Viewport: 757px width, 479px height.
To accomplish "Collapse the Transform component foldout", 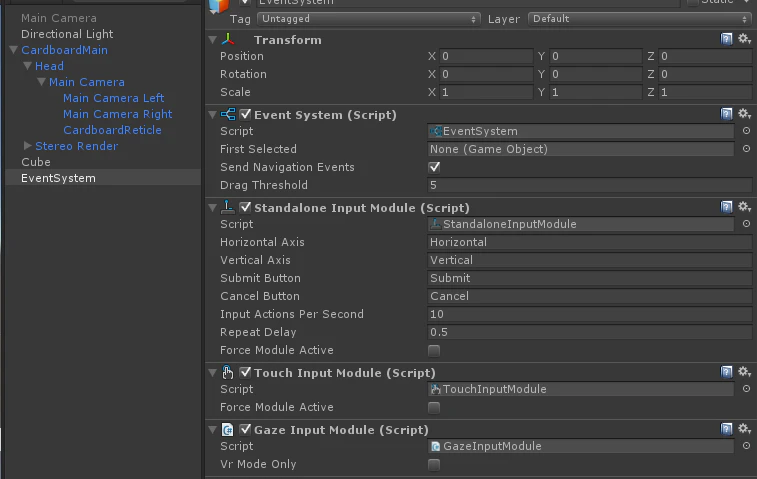I will (212, 40).
